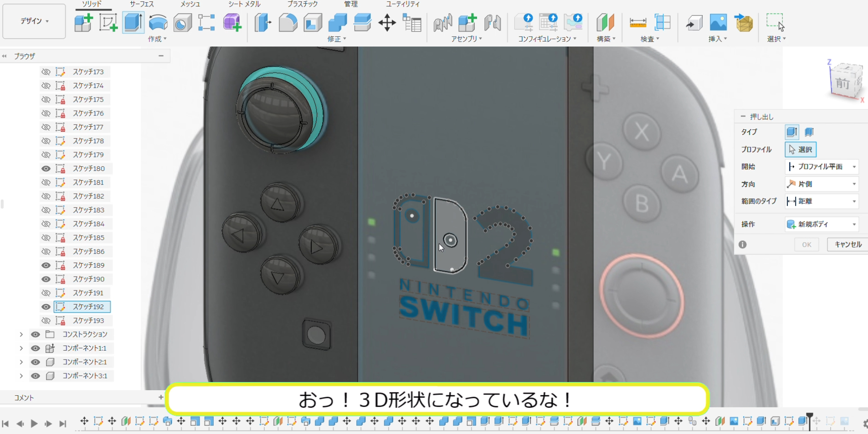
Task: Click the timeline play button
Action: pyautogui.click(x=34, y=424)
